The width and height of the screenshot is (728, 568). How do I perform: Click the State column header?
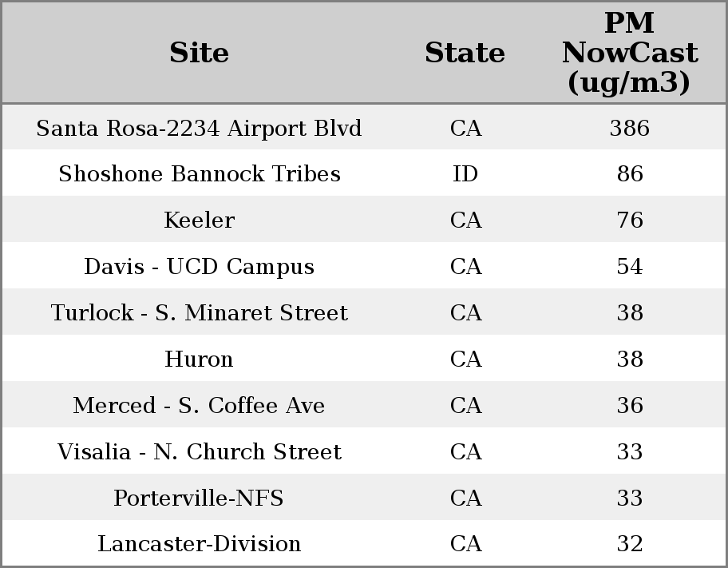(465, 53)
